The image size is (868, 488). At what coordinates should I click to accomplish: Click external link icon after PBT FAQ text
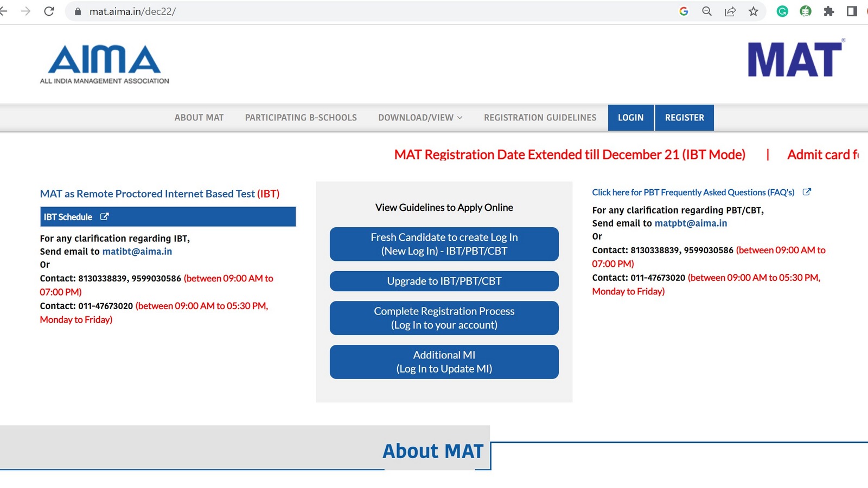(x=807, y=191)
